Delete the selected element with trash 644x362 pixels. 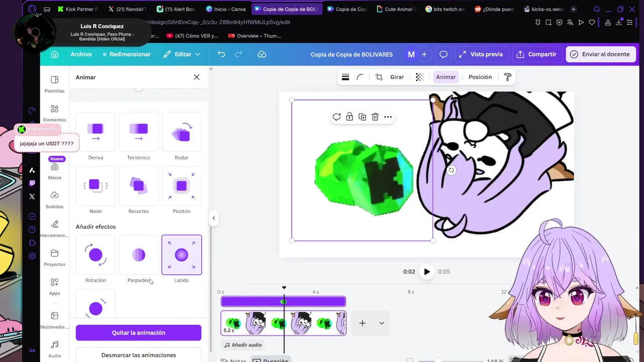click(375, 117)
